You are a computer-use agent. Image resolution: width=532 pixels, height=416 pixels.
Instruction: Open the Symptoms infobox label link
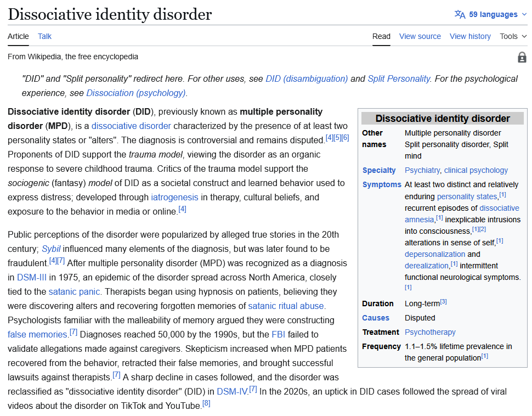point(382,185)
